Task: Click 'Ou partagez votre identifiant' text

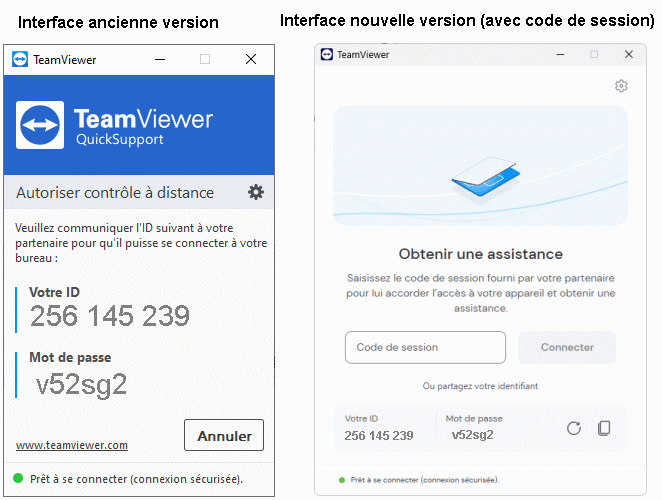Action: point(480,386)
